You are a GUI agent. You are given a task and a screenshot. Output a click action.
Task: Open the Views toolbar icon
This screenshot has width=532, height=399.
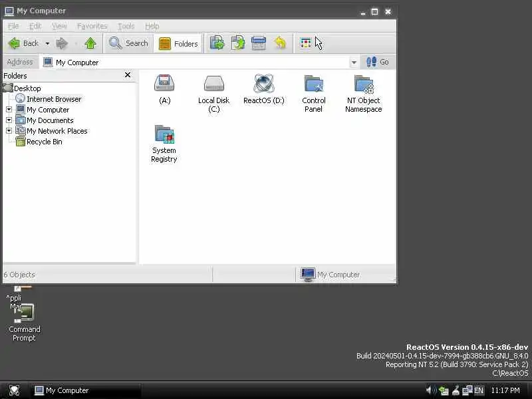[x=305, y=43]
